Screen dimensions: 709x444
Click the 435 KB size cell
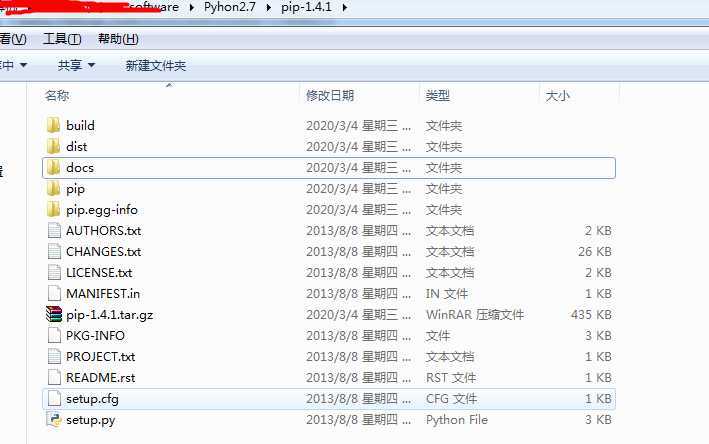(591, 315)
